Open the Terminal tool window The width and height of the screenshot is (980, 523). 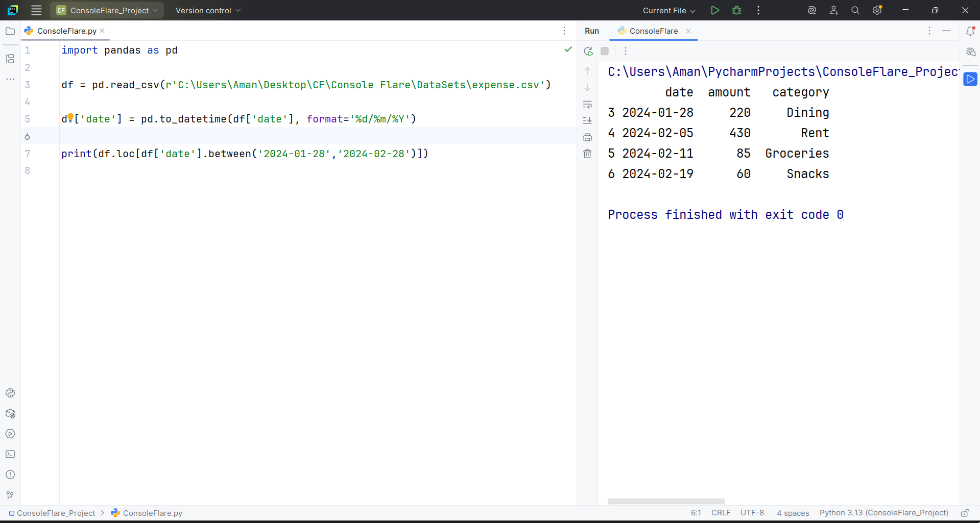(x=10, y=454)
